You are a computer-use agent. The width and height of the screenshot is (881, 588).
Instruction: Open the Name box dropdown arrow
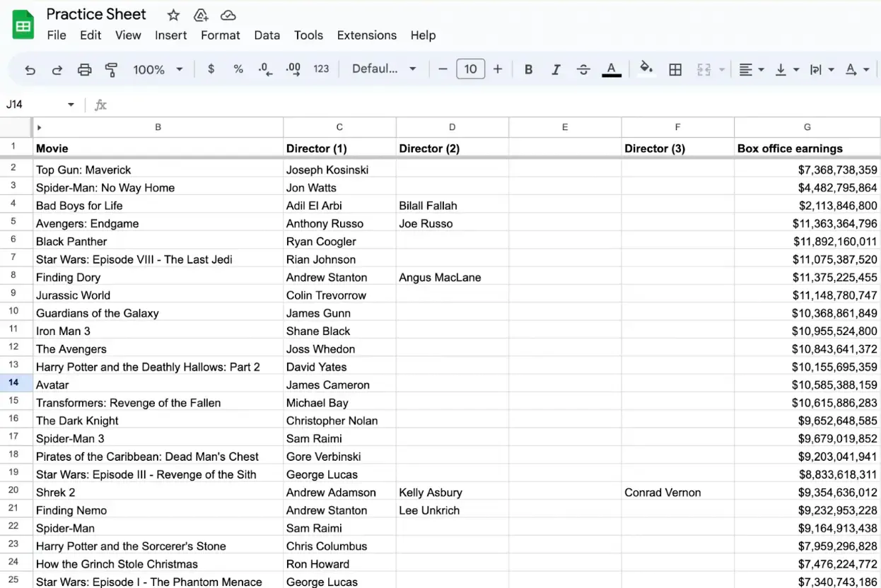71,105
